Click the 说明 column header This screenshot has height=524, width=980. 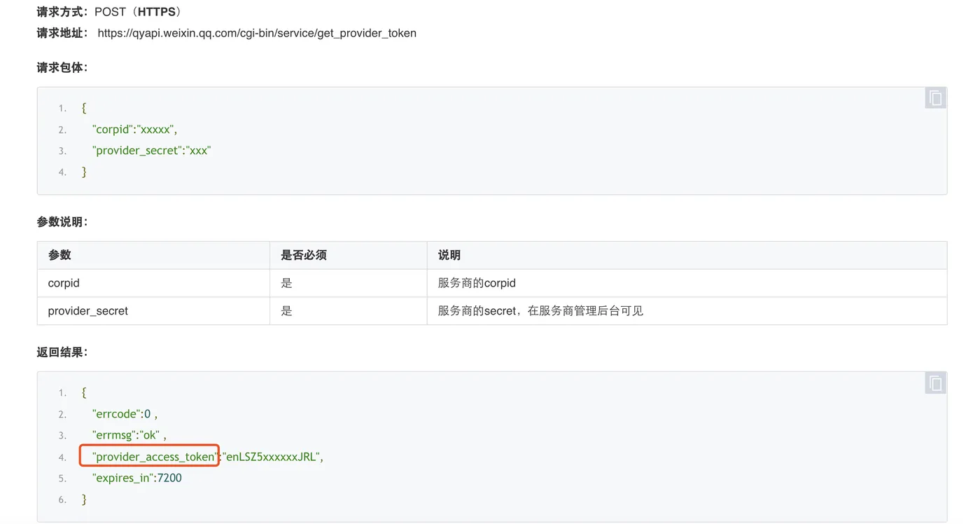coord(687,255)
